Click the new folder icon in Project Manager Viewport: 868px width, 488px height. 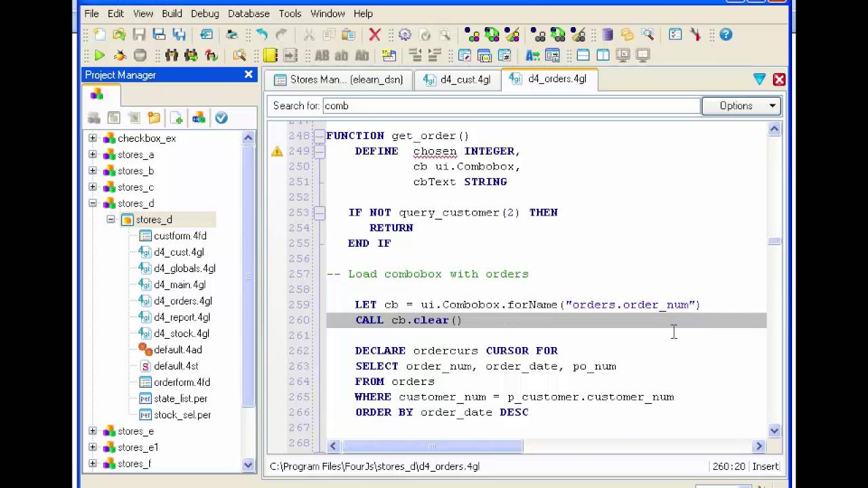pos(154,118)
